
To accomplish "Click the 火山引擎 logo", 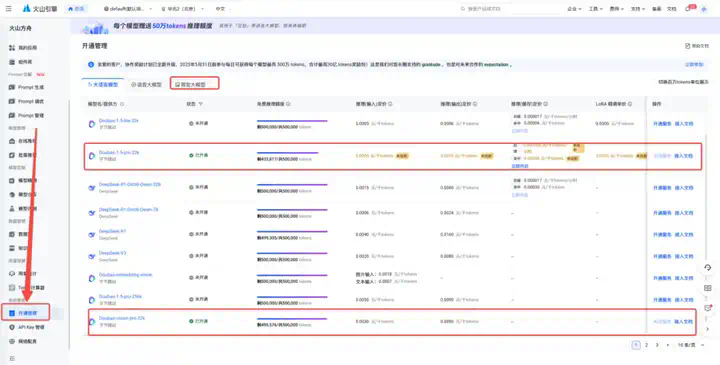I will point(40,8).
